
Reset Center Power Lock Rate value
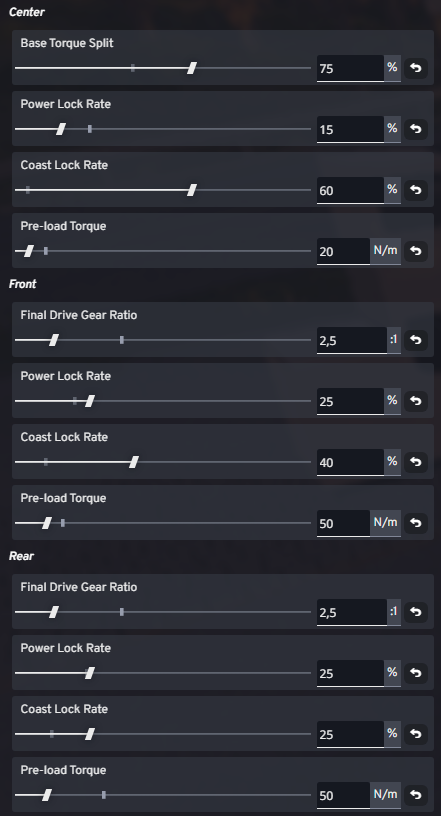click(415, 129)
